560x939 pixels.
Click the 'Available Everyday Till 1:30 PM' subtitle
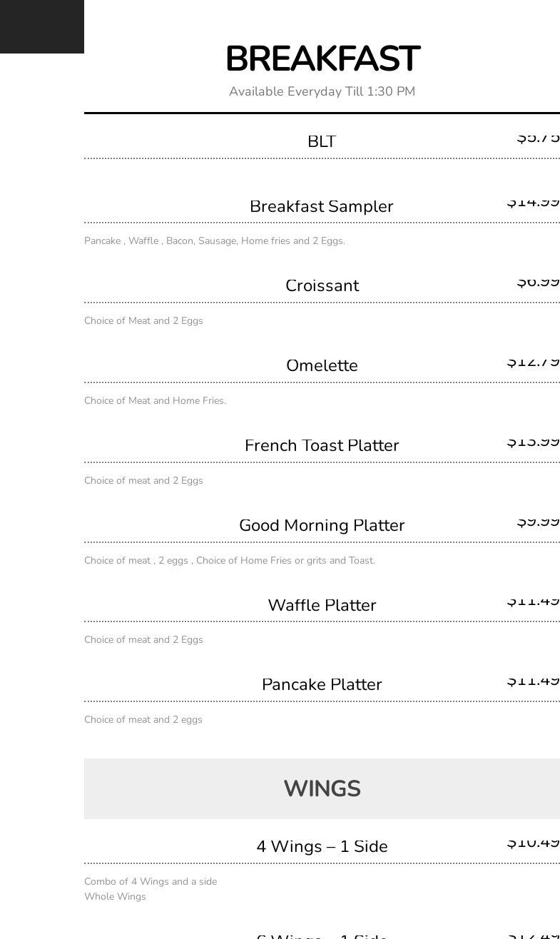tap(322, 91)
